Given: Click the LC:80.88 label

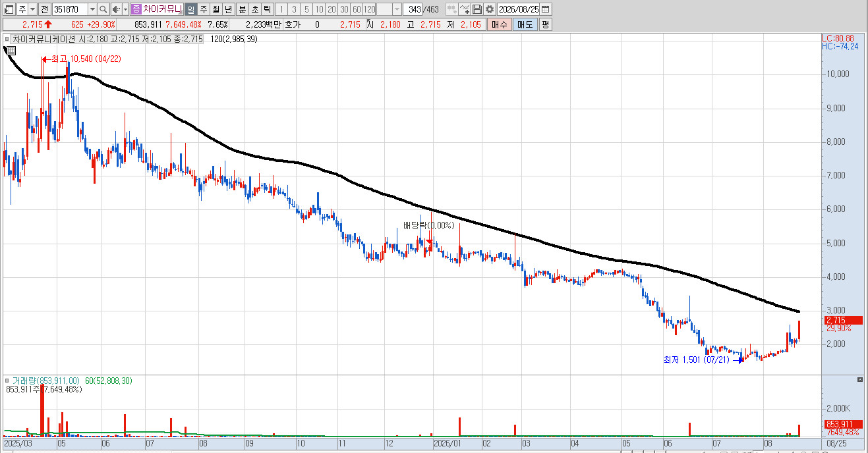Looking at the screenshot, I should click(x=838, y=38).
